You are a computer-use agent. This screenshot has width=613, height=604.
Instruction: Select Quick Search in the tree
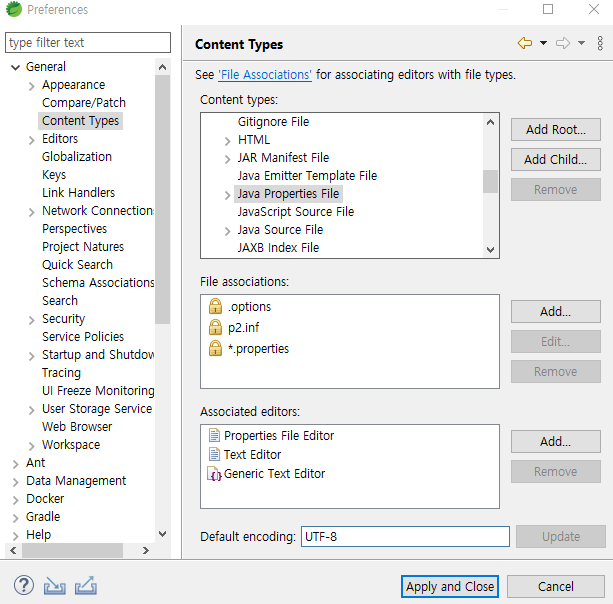[x=77, y=265]
